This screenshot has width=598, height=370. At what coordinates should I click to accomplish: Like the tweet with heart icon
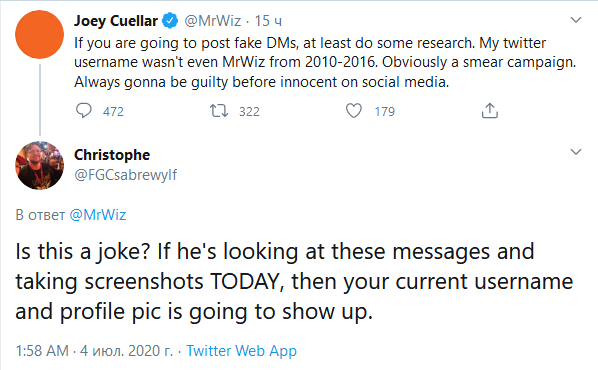click(354, 111)
